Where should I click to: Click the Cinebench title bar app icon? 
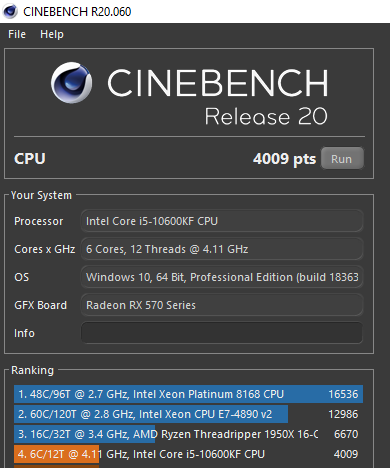10,11
